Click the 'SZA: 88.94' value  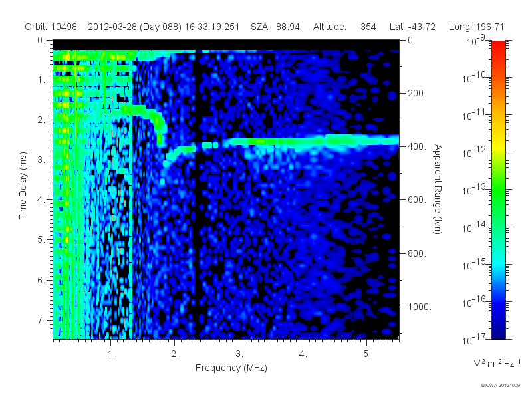click(x=275, y=27)
